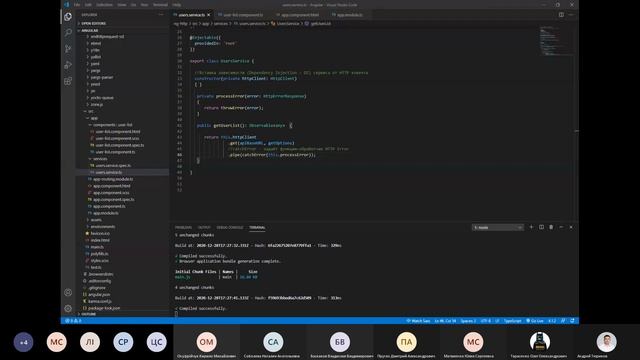Open the Selection menu

(x=104, y=5)
